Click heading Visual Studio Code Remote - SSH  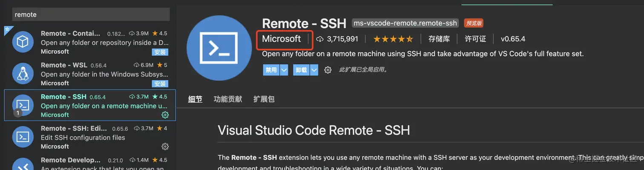314,130
